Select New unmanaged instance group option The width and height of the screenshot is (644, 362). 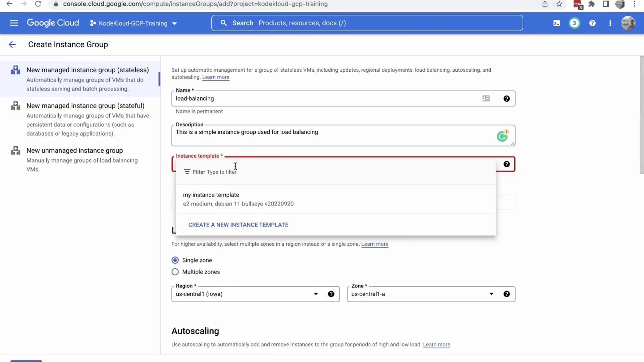pyautogui.click(x=74, y=151)
